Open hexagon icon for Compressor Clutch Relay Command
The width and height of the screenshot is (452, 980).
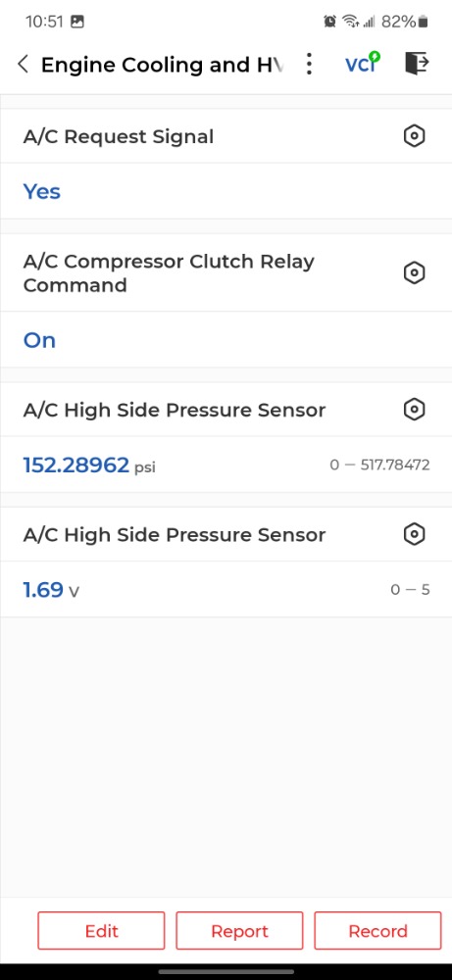click(415, 273)
